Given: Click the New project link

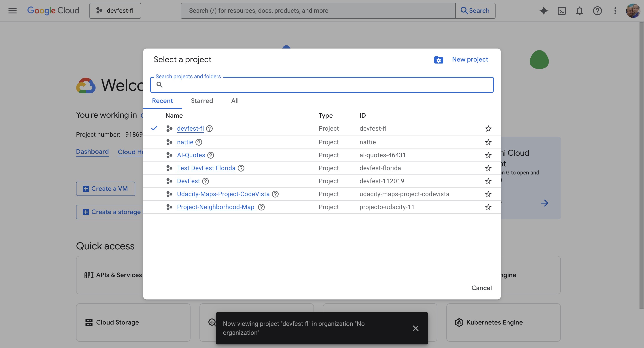Looking at the screenshot, I should point(470,59).
